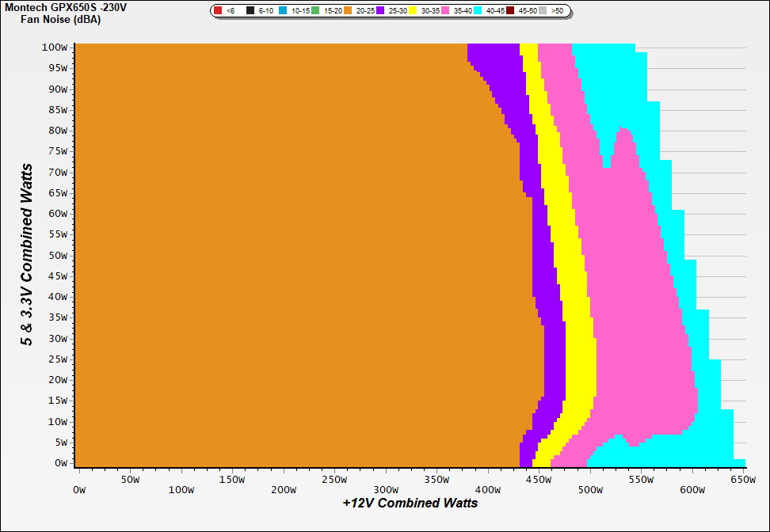The height and width of the screenshot is (532, 770).
Task: Click the +12V Combined Watts axis title
Action: (410, 503)
